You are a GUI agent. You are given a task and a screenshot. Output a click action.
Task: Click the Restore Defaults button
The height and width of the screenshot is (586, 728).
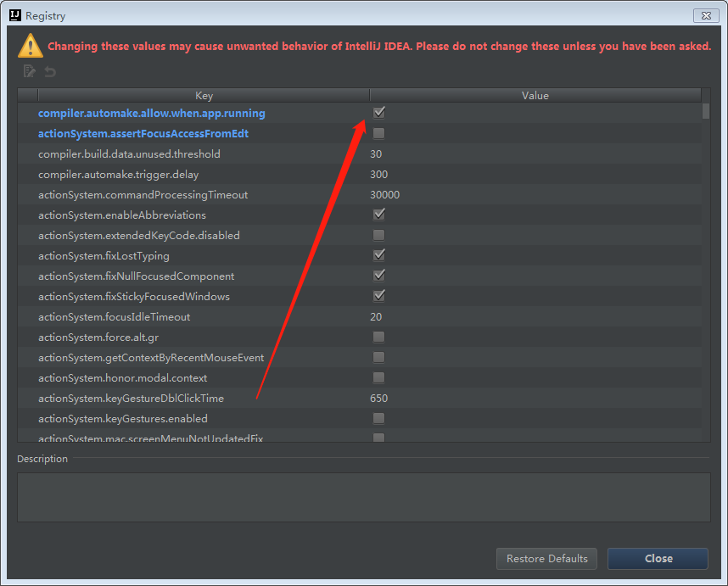(546, 558)
